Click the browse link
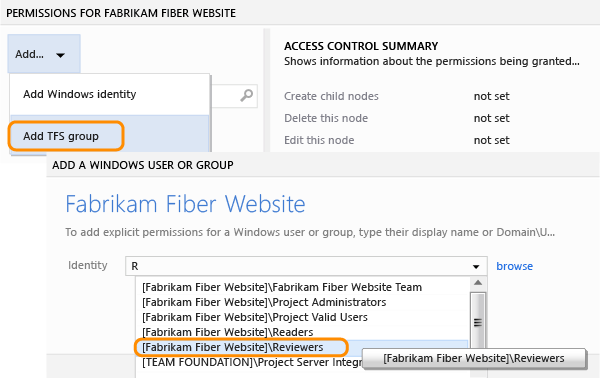The height and width of the screenshot is (378, 600). coord(514,266)
